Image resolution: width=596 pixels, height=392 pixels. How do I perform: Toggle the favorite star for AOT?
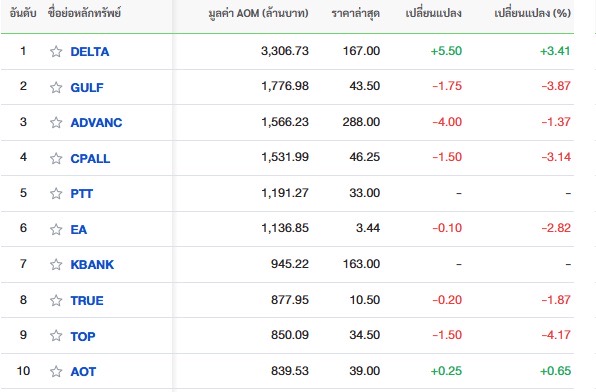(x=56, y=371)
